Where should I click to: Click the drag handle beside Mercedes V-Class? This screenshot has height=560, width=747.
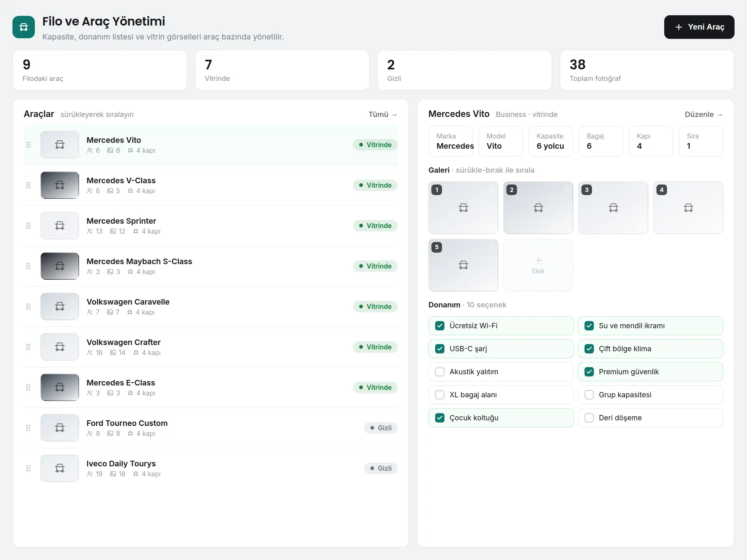coord(28,185)
